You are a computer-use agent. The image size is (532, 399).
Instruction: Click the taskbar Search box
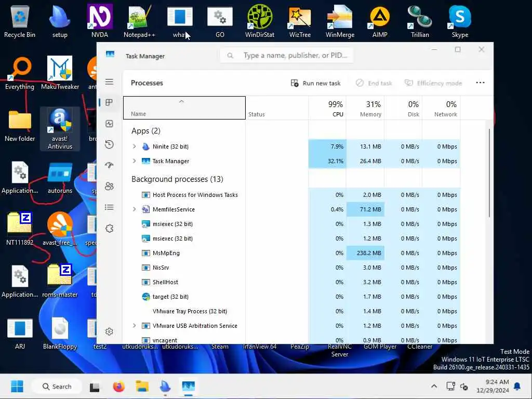(x=56, y=387)
